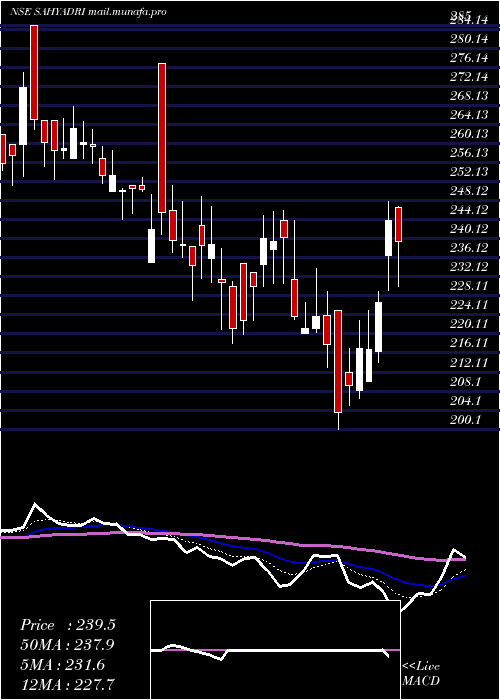Click the 208.1 price axis label

click(x=466, y=382)
